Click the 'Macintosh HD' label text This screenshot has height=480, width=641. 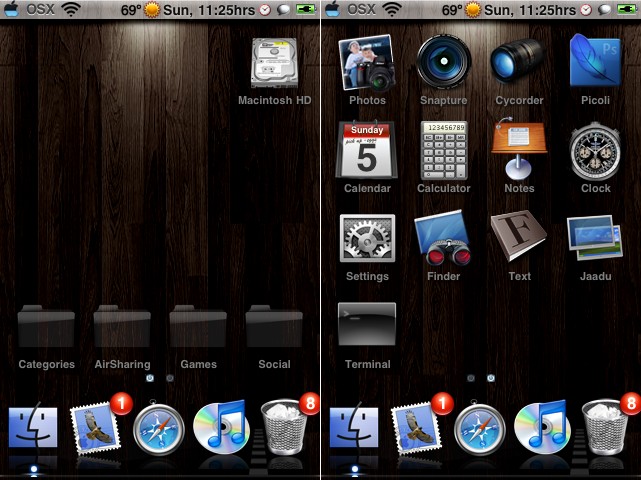[x=274, y=100]
